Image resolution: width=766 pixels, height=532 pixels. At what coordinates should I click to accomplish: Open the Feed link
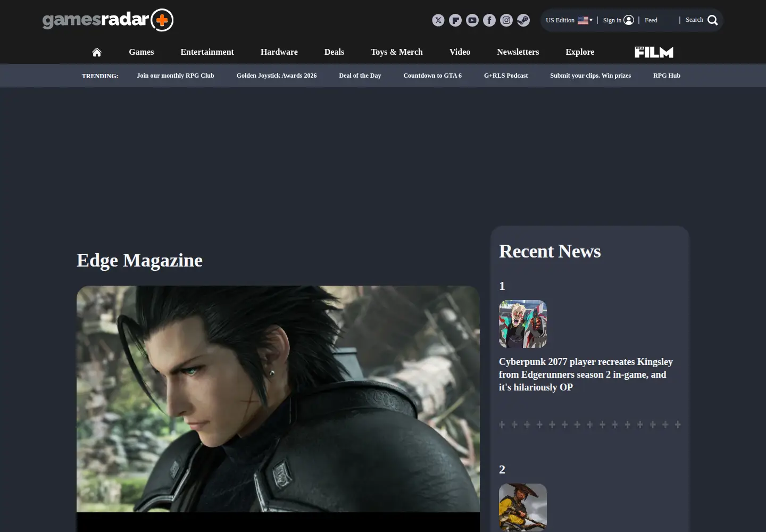tap(651, 20)
